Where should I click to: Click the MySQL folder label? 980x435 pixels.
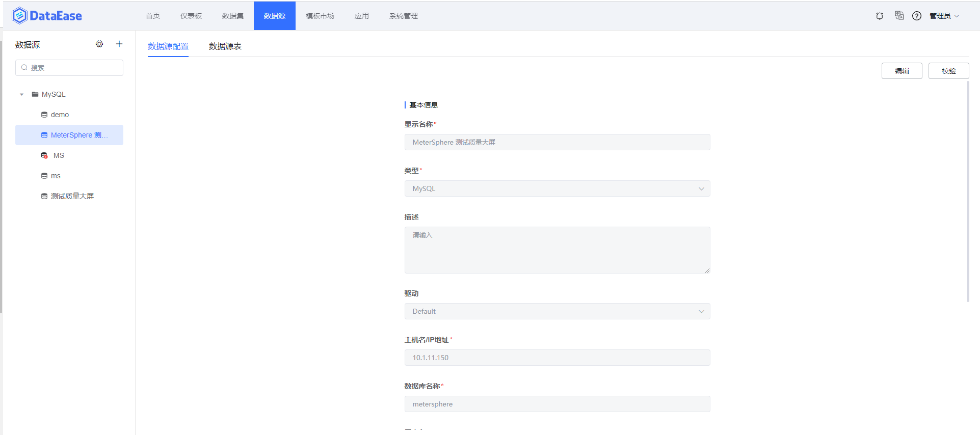(x=54, y=94)
